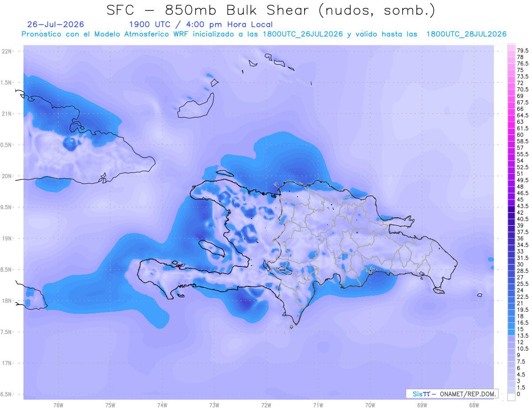
Task: Click latitude label '19N'
Action: [x=8, y=239]
